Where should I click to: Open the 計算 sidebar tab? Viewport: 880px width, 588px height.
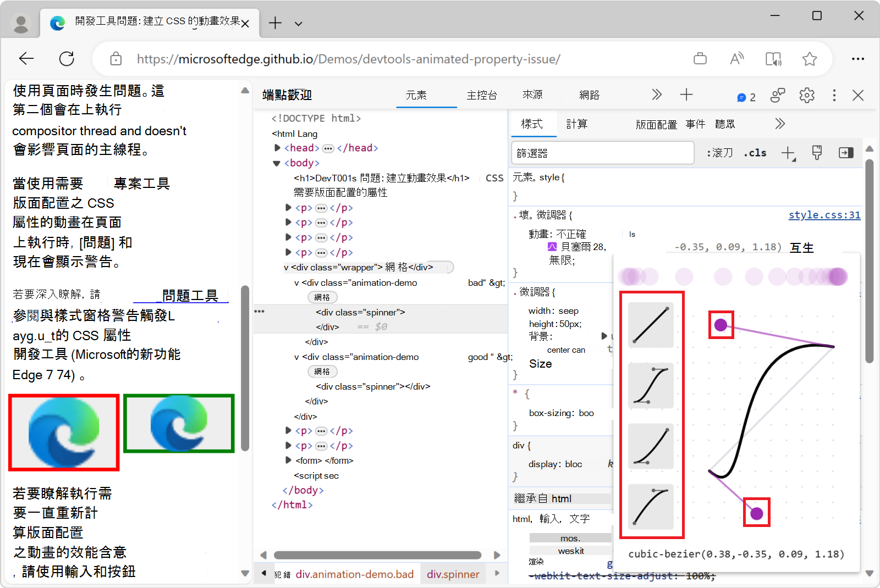pos(577,124)
